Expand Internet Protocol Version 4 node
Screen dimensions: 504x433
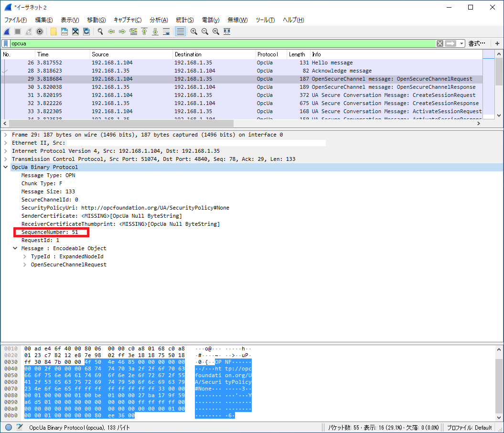coord(5,151)
